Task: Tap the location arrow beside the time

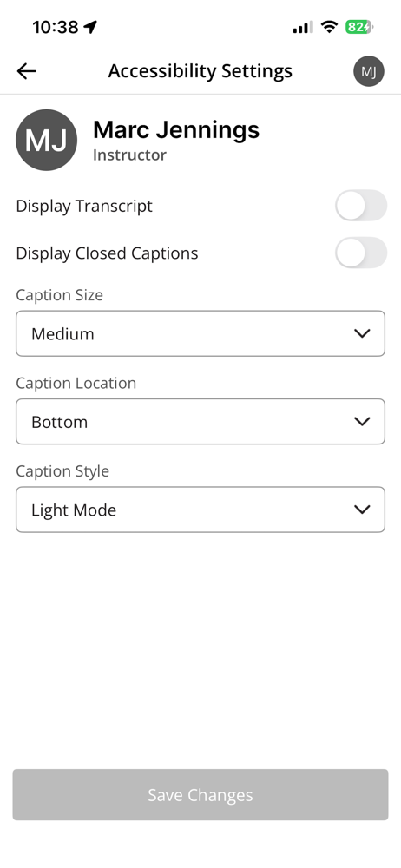Action: coord(91,27)
